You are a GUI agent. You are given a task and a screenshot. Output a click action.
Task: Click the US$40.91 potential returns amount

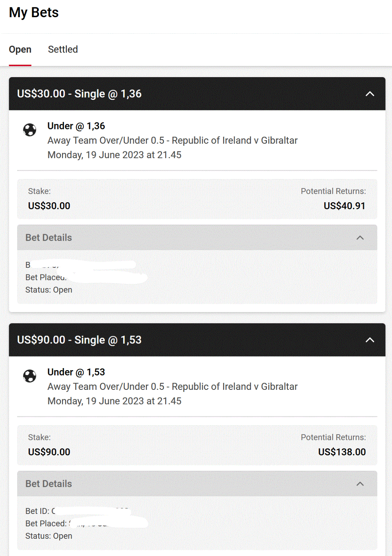[x=344, y=206]
